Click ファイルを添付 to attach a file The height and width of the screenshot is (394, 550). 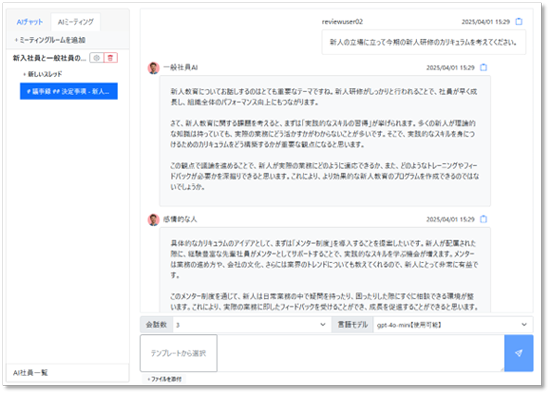(x=165, y=379)
